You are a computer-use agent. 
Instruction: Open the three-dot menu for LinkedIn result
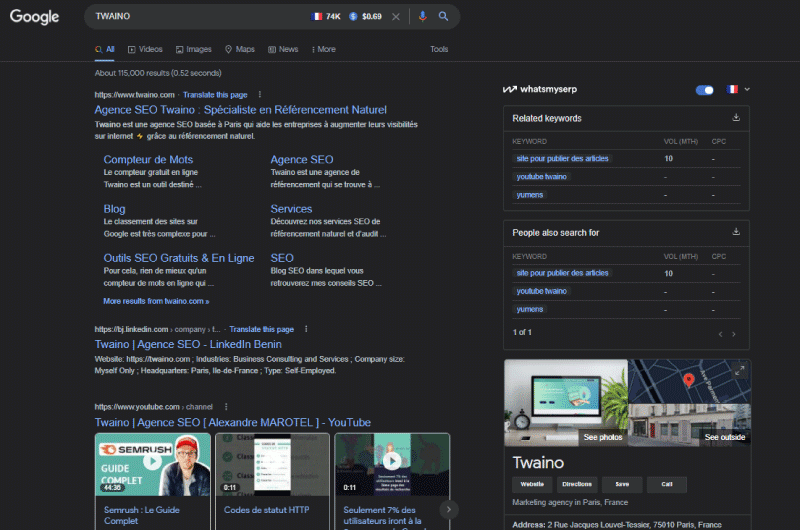306,329
